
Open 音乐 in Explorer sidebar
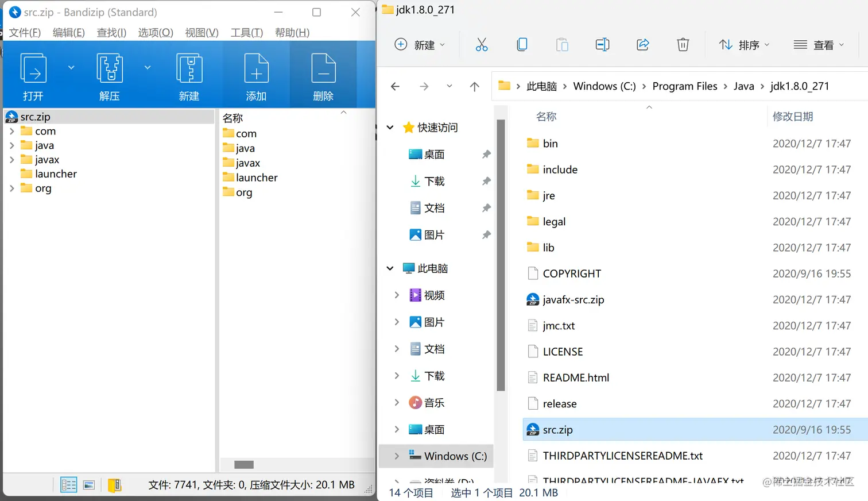click(427, 403)
